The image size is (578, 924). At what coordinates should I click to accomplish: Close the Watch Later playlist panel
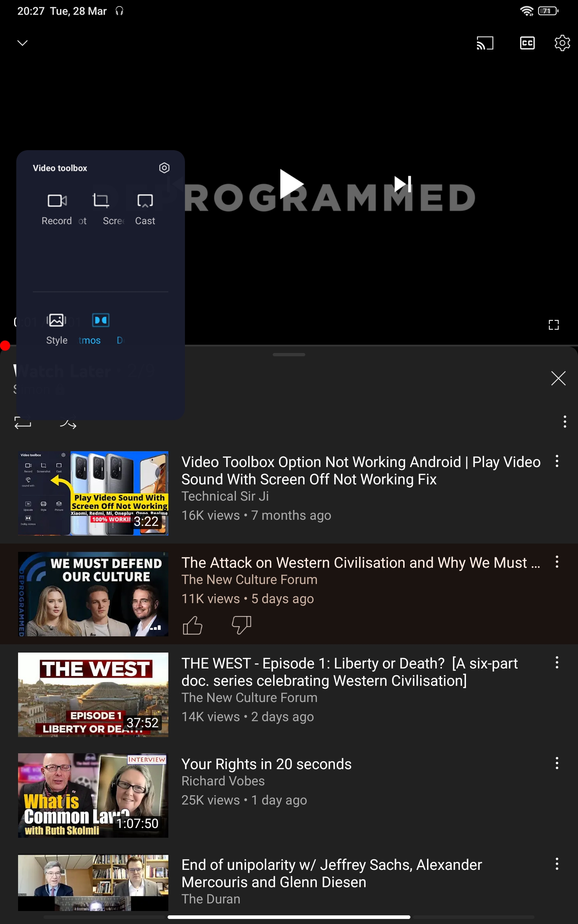558,378
